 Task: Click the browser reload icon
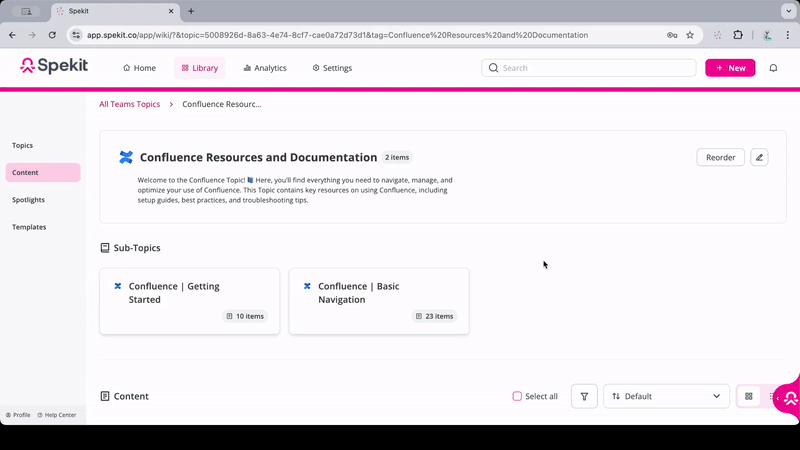coord(52,35)
